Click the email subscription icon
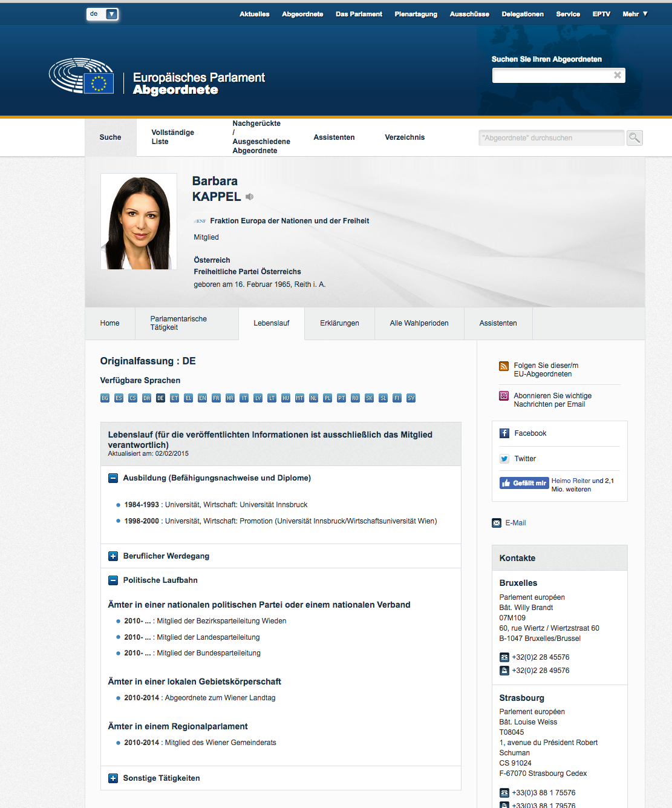 coord(504,396)
